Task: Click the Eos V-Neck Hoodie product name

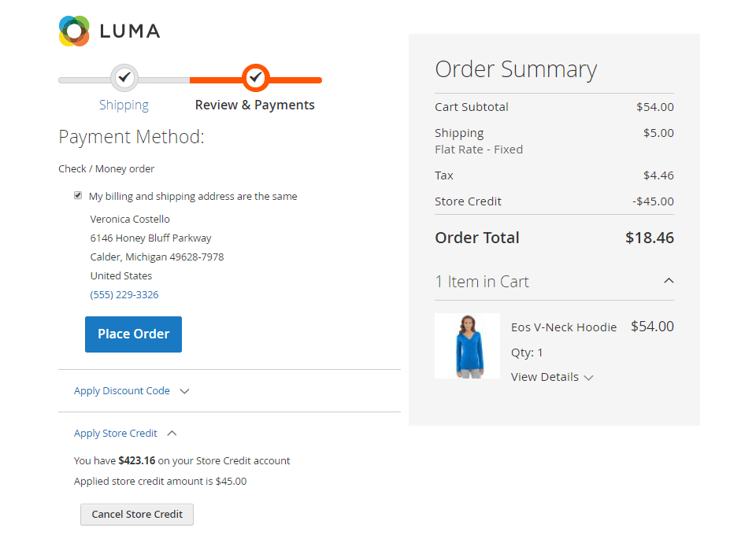Action: tap(564, 327)
